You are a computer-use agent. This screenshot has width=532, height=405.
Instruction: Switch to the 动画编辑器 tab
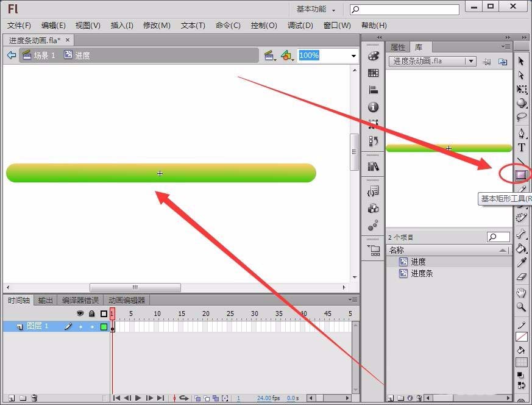127,301
